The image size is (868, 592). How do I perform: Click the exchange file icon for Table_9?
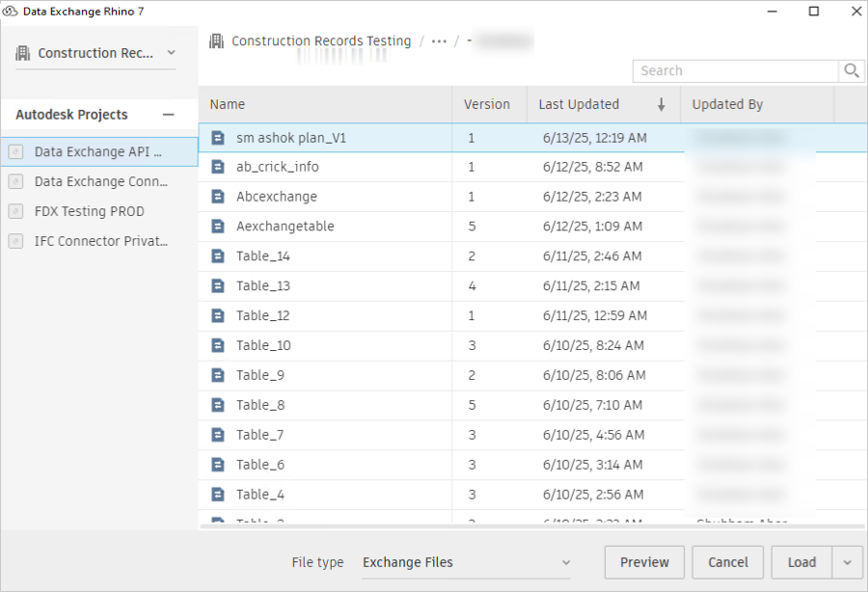pos(218,376)
